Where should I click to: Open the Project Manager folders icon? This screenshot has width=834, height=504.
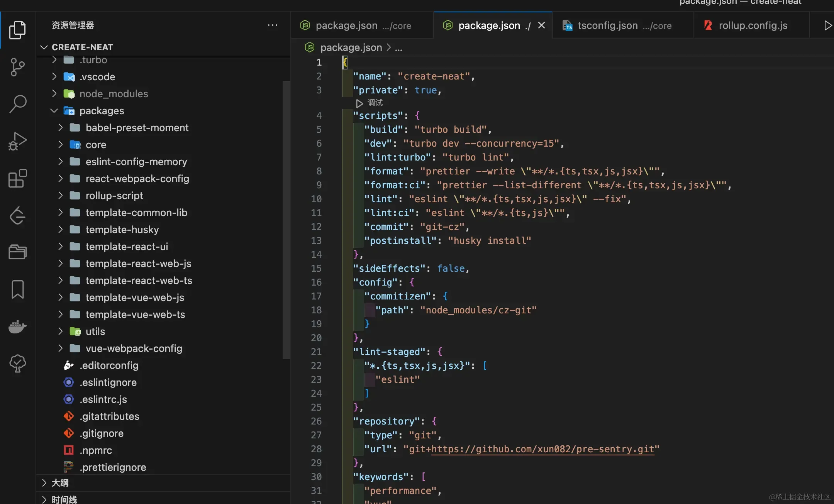pos(17,252)
